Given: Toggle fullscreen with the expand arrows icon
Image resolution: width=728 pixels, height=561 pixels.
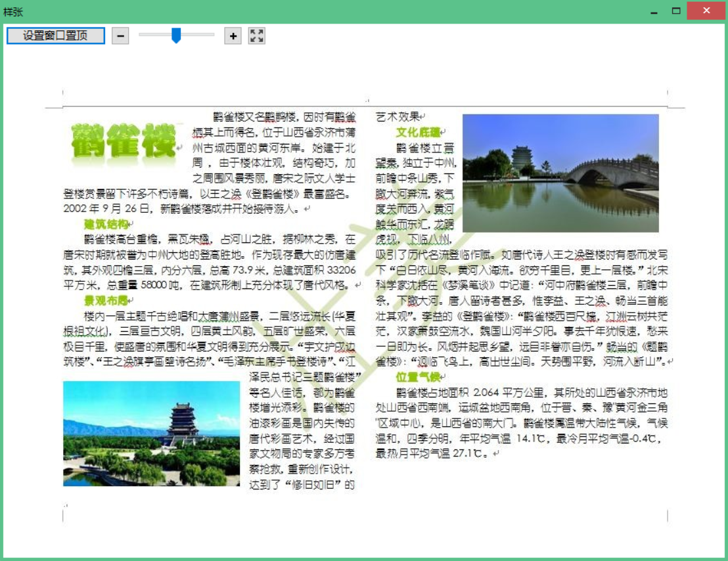Looking at the screenshot, I should 257,36.
